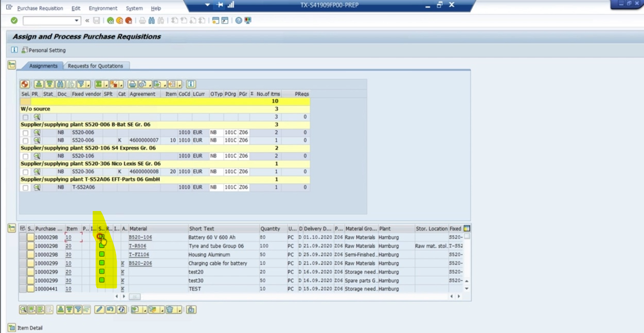
Task: Click the column layout icon at item table corner
Action: click(x=467, y=229)
